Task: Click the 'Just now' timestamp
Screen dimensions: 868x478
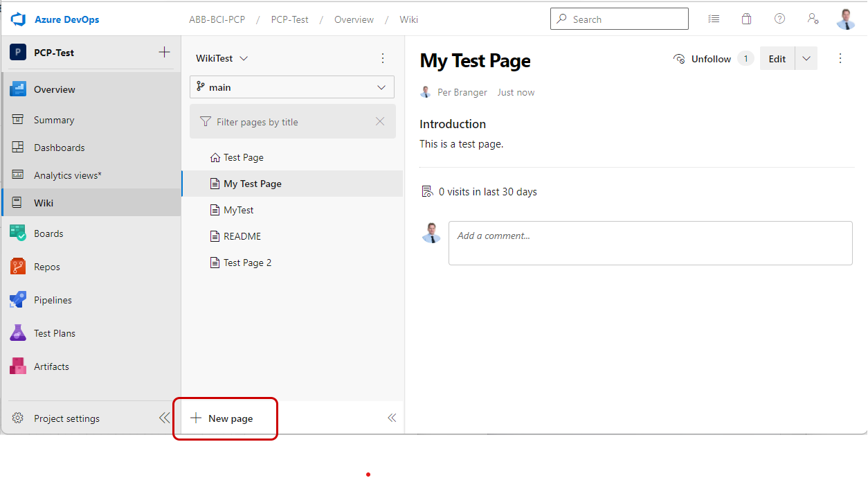Action: coord(516,92)
